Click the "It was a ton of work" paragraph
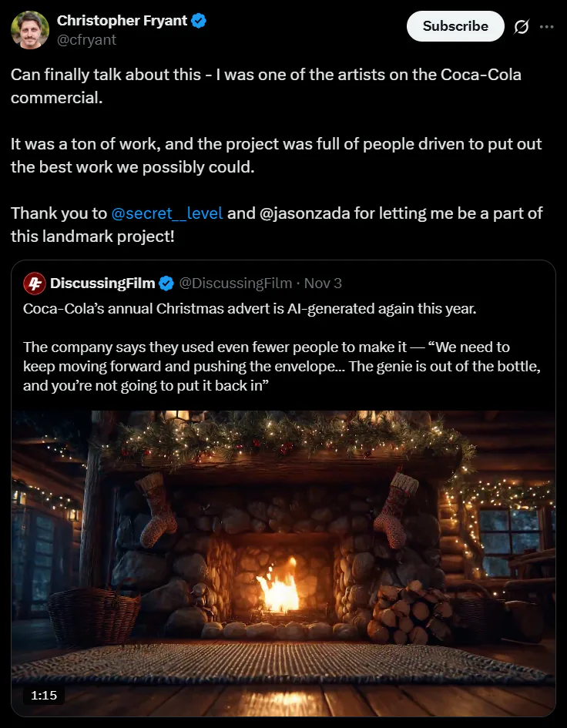Image resolution: width=567 pixels, height=728 pixels. 276,156
